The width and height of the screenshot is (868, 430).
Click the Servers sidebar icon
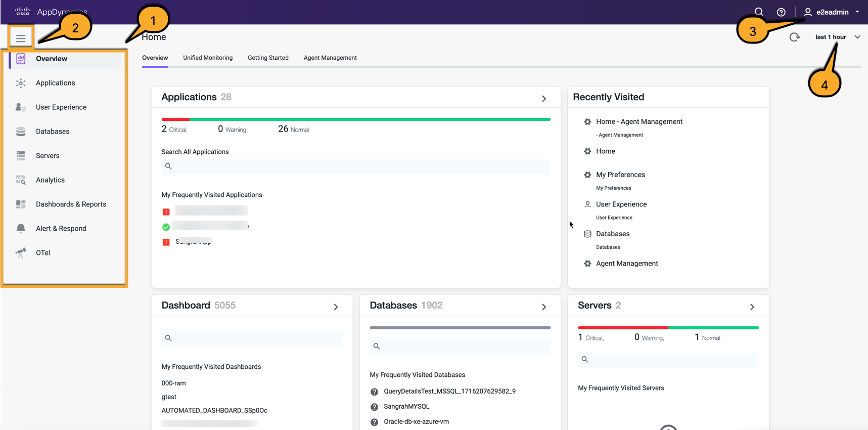click(x=21, y=156)
